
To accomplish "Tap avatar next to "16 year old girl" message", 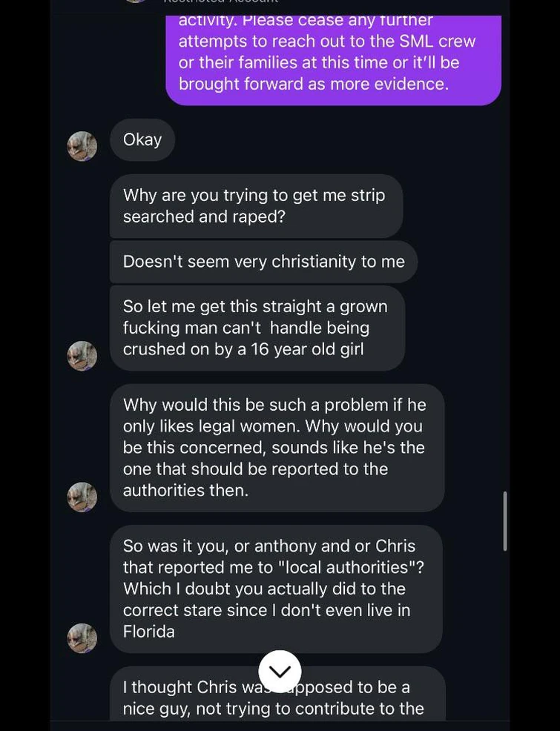I will (x=82, y=356).
